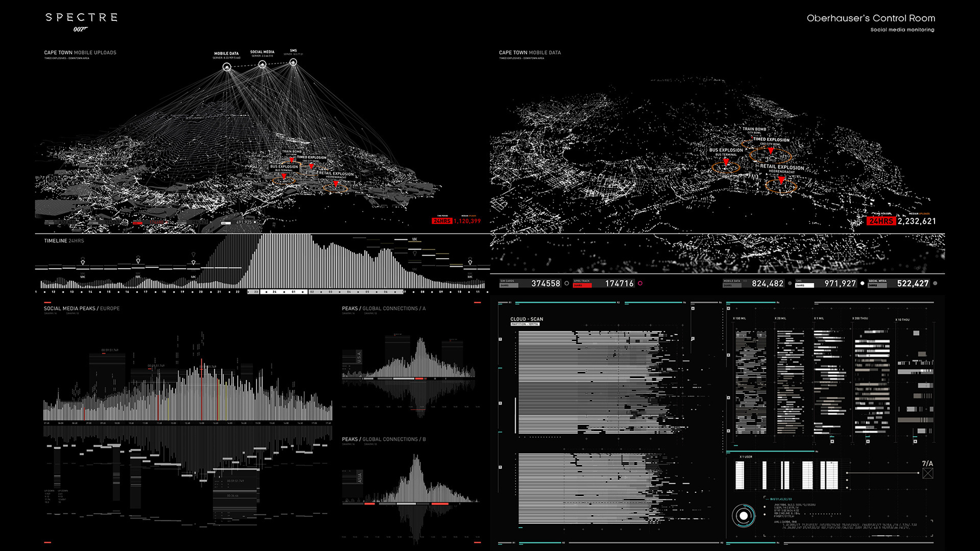Click the red 24HRS badge on right map
This screenshot has height=551, width=980.
tap(880, 221)
